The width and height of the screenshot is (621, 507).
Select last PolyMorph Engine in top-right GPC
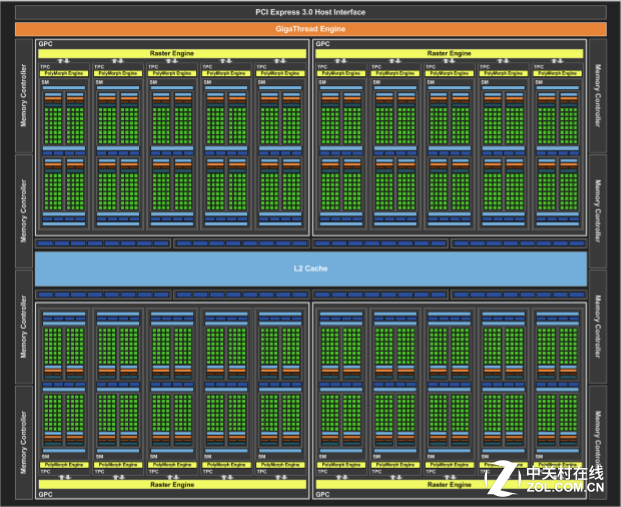pyautogui.click(x=557, y=73)
